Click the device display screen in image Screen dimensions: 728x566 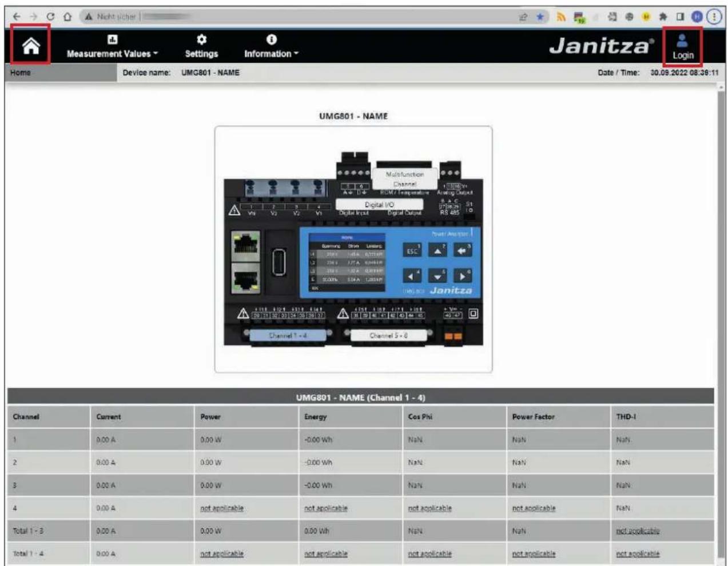tap(347, 262)
